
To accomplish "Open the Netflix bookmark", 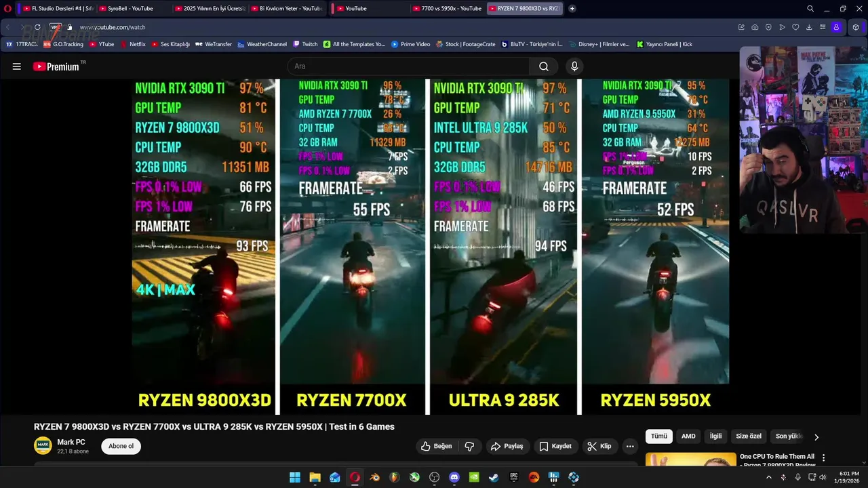I will (x=133, y=44).
